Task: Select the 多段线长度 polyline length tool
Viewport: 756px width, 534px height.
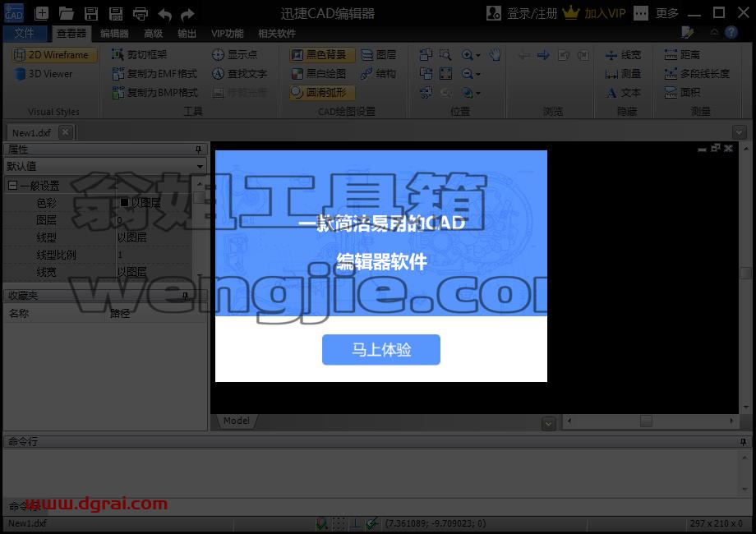Action: click(x=697, y=73)
